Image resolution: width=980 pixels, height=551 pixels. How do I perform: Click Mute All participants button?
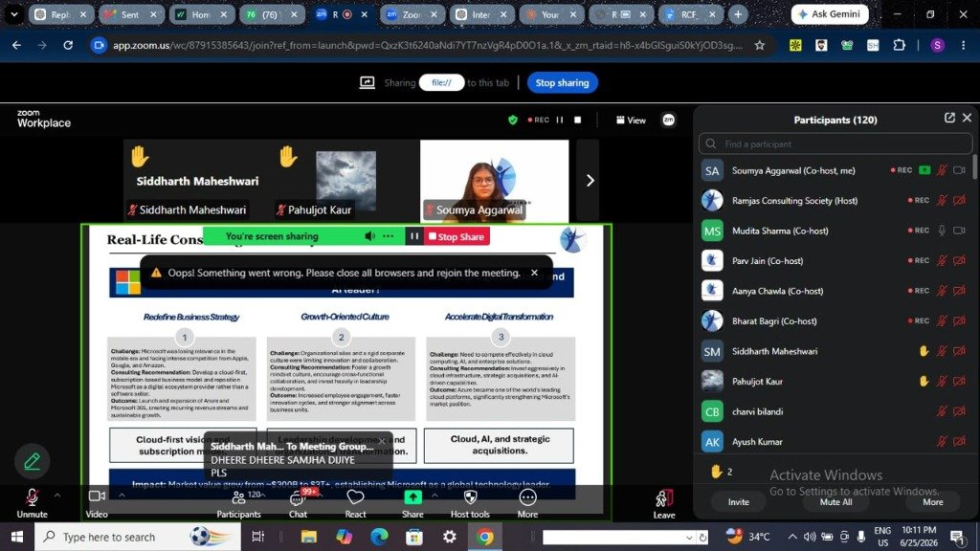click(835, 501)
